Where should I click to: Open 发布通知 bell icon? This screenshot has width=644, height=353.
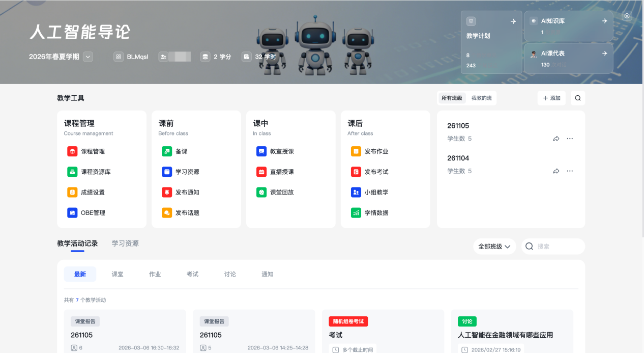(167, 192)
